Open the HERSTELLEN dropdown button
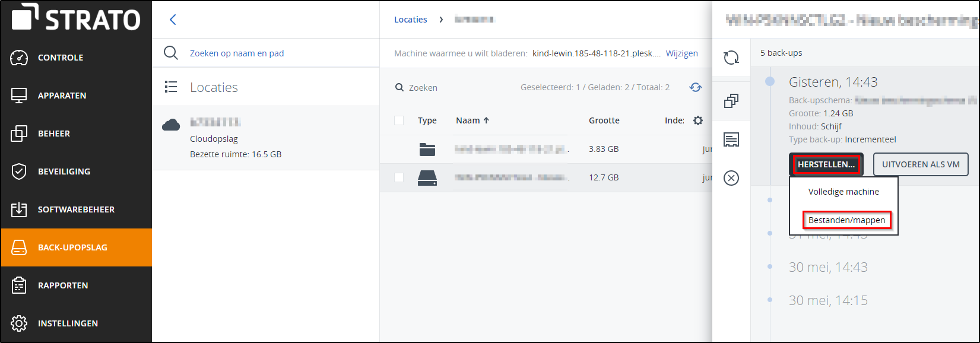 point(826,164)
